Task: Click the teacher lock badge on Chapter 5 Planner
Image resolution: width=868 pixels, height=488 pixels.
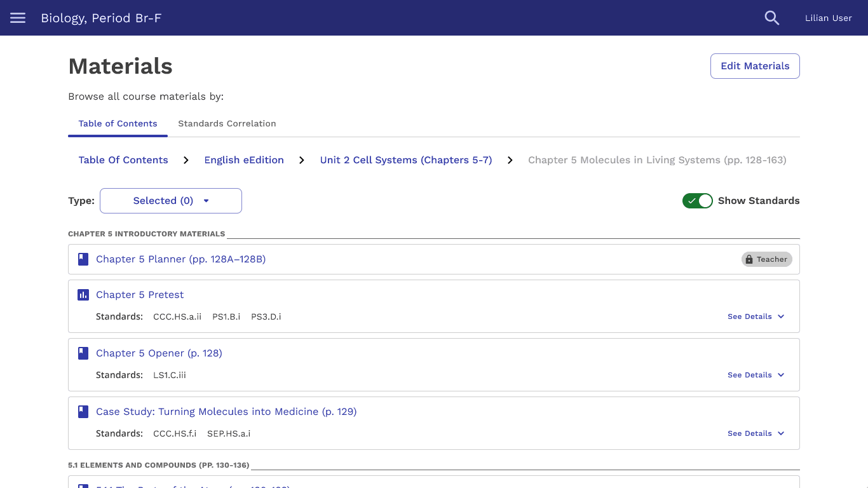Action: click(766, 259)
